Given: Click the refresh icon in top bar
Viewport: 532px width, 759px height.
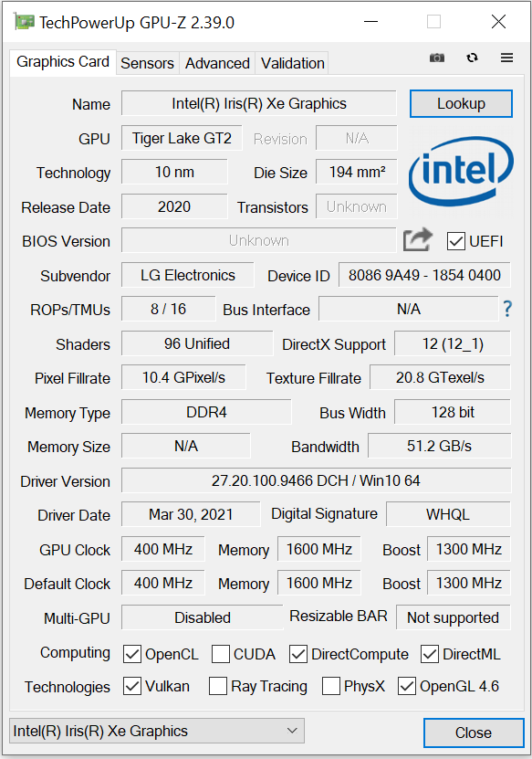Looking at the screenshot, I should [472, 58].
